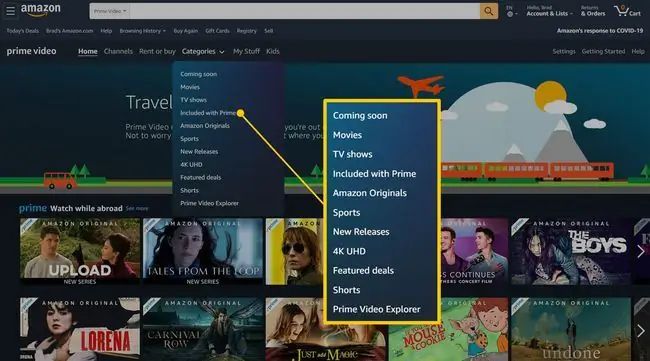Screen dimensions: 650x361
Task: Open the hamburger menu beside Amazon logo
Action: click(10, 11)
